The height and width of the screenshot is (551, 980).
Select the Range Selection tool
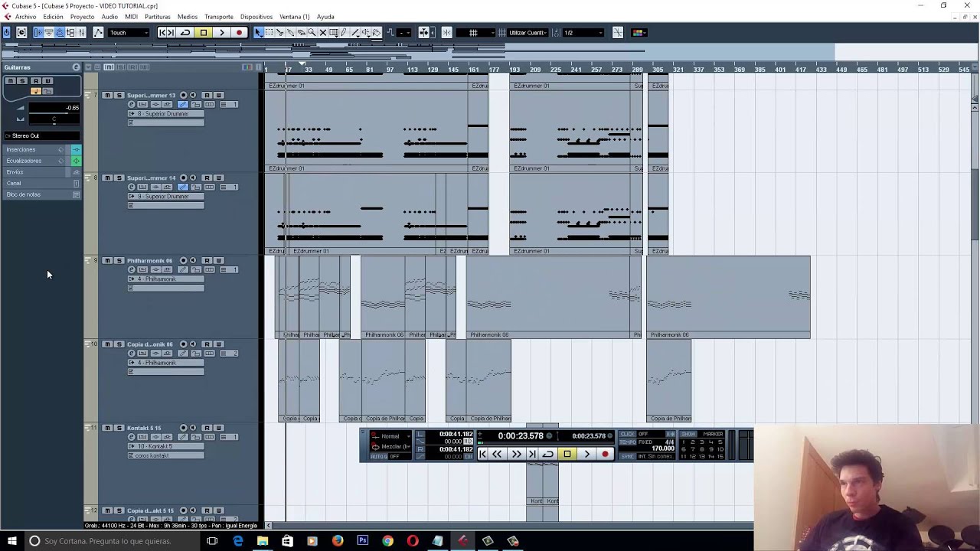click(269, 32)
